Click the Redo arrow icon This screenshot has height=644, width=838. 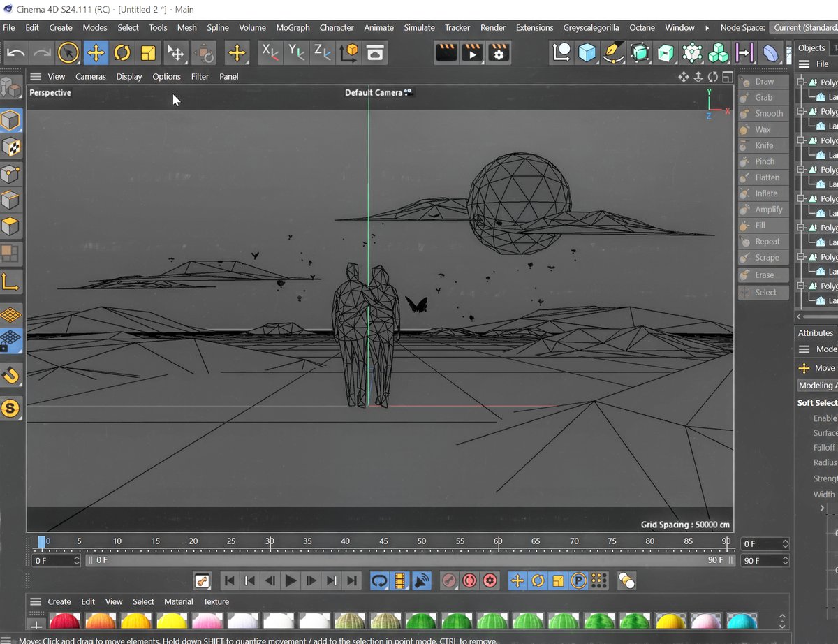click(x=42, y=53)
